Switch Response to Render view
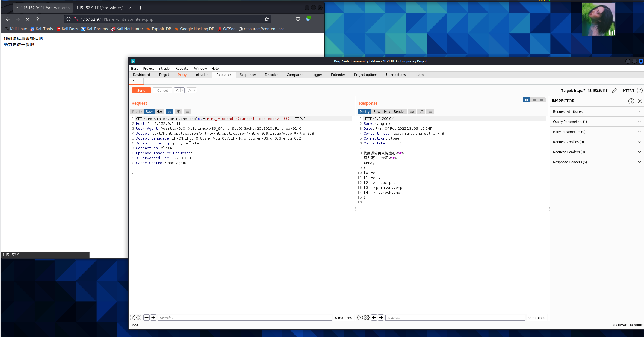 399,111
